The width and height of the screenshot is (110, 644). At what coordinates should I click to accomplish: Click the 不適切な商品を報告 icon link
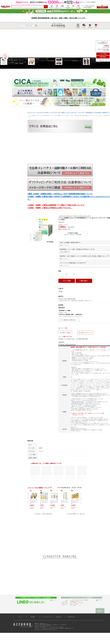click(82, 339)
